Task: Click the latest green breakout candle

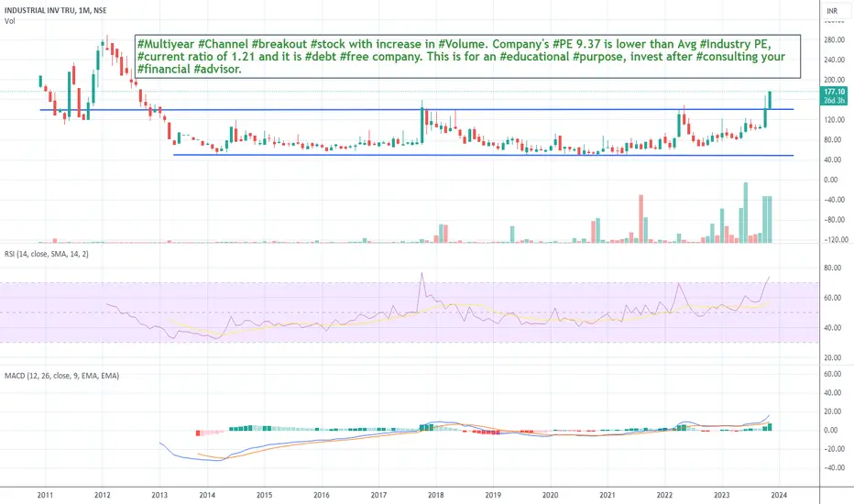Action: coord(770,100)
